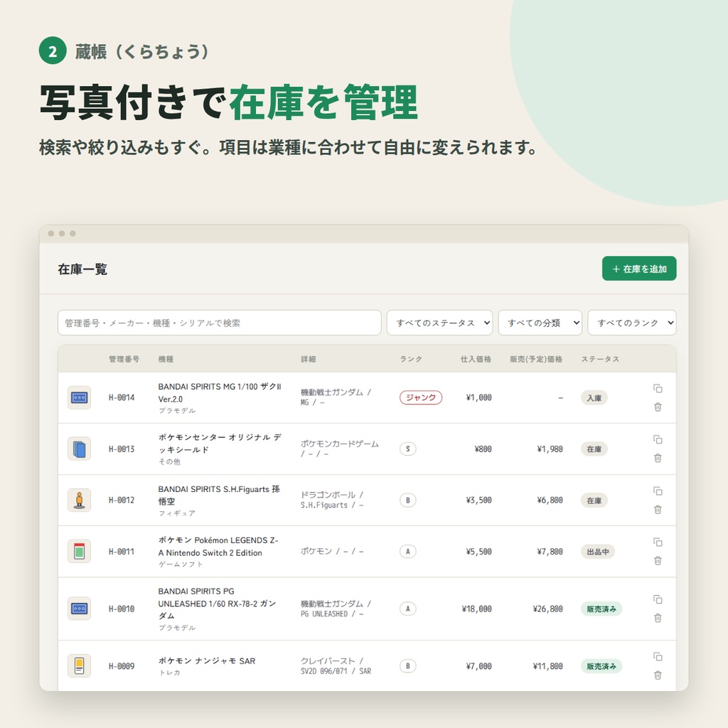Open BANDAI SPIRITS MG 1/100 ザクII item
This screenshot has width=728, height=728.
[x=220, y=392]
